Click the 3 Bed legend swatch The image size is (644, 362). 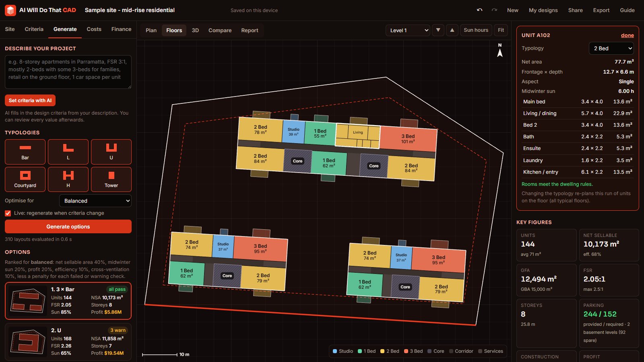pos(406,351)
